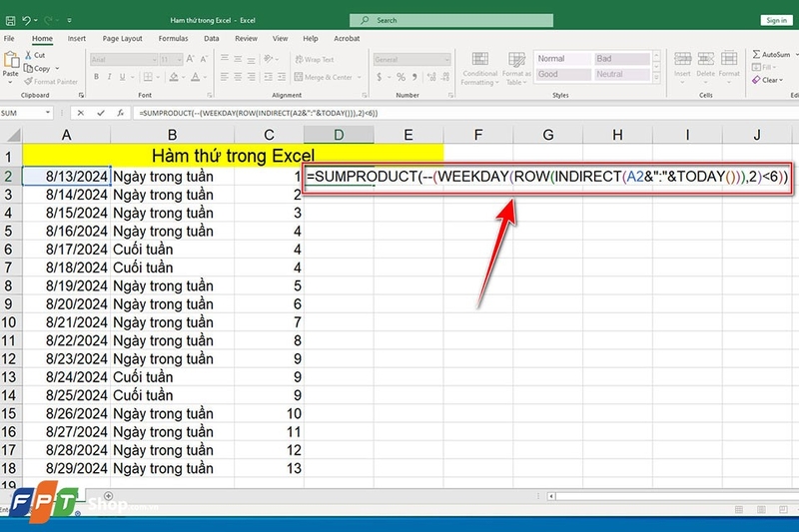The height and width of the screenshot is (532, 799).
Task: Select the Neutral cell style
Action: [621, 74]
